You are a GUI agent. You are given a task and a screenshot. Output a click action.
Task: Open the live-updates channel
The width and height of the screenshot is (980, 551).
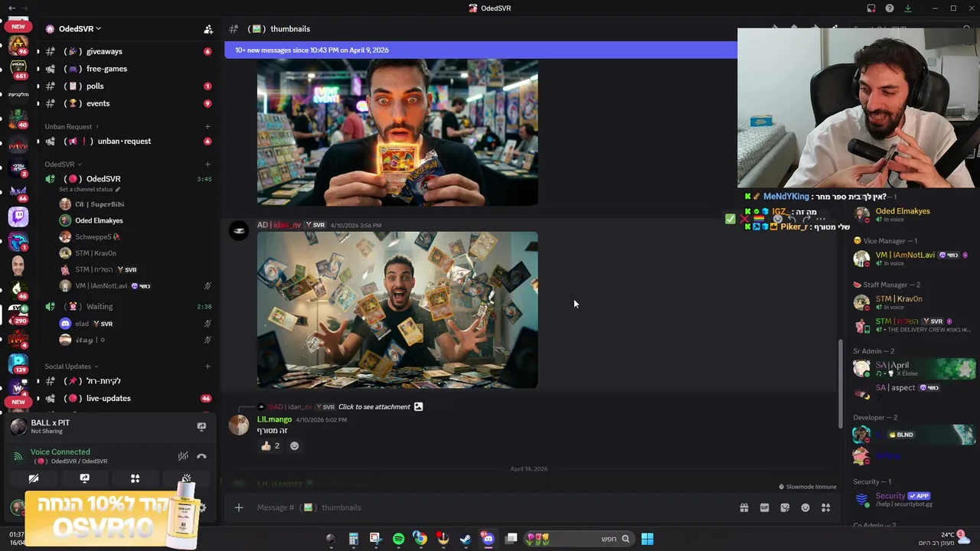click(x=128, y=398)
